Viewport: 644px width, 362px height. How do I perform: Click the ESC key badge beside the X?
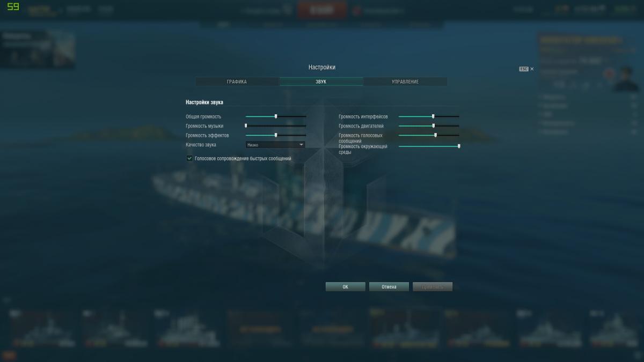click(524, 69)
